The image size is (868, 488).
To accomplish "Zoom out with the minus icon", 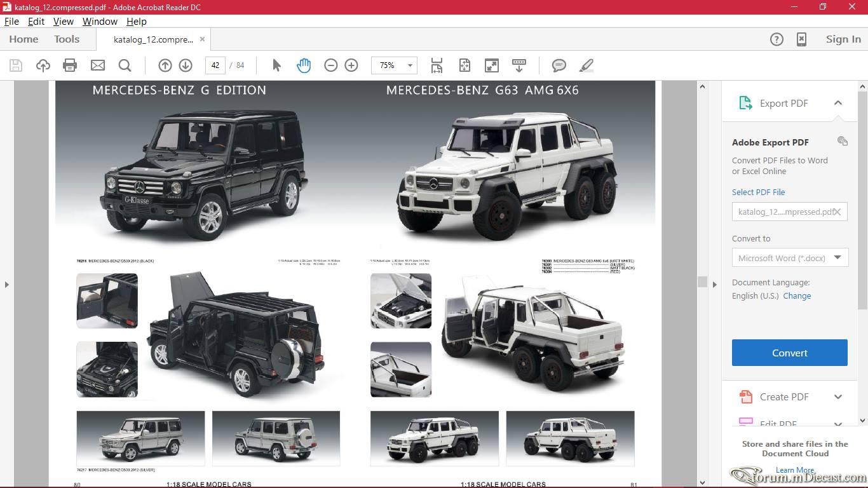I will coord(330,65).
